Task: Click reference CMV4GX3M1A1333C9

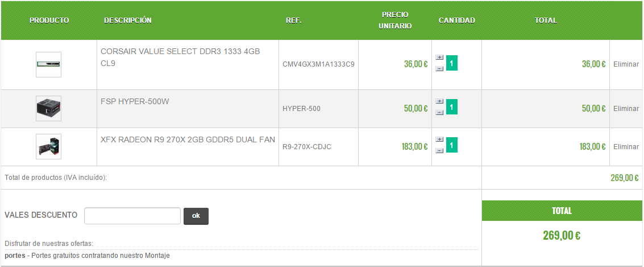Action: 318,64
